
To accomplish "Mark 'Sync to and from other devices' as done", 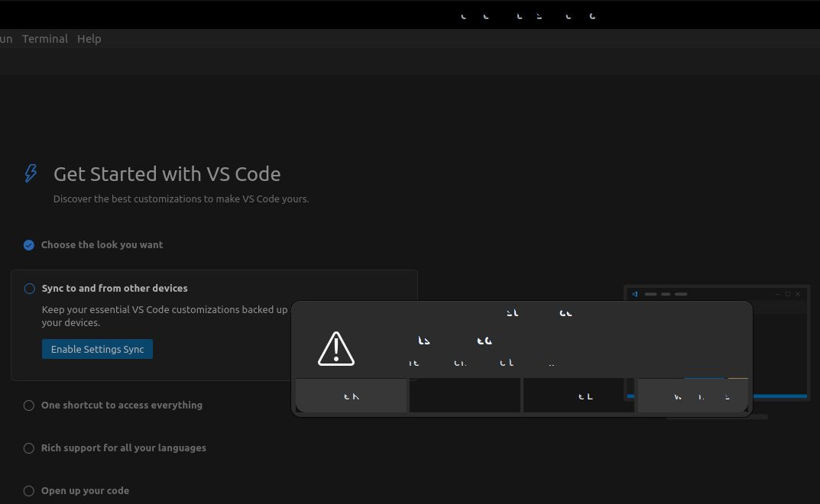I will (29, 289).
